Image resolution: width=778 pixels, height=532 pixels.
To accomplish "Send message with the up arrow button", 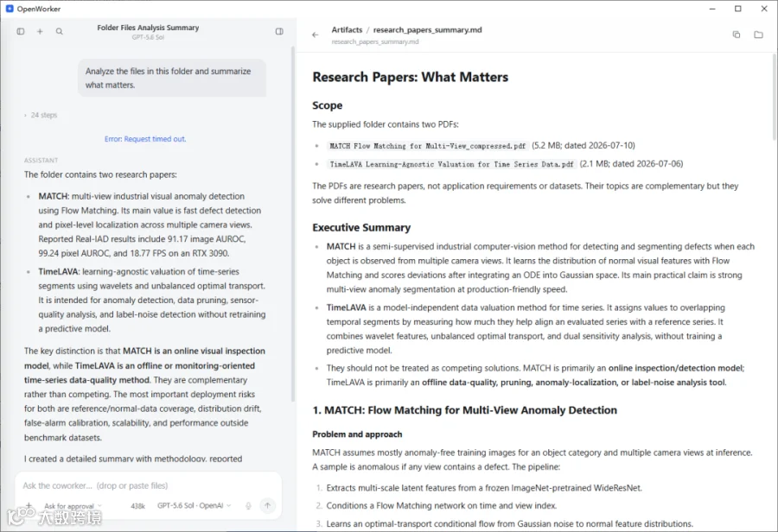I will tap(267, 506).
